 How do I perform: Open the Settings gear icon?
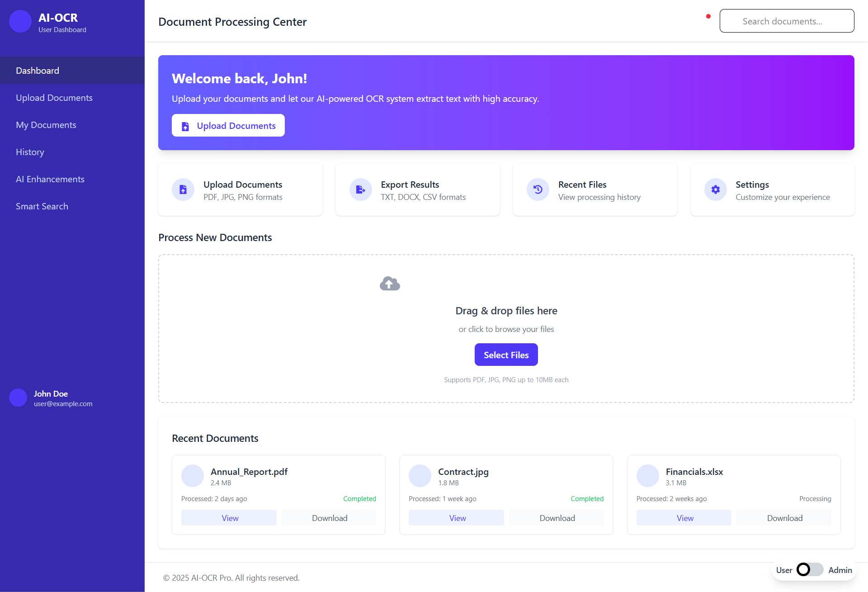(x=715, y=189)
